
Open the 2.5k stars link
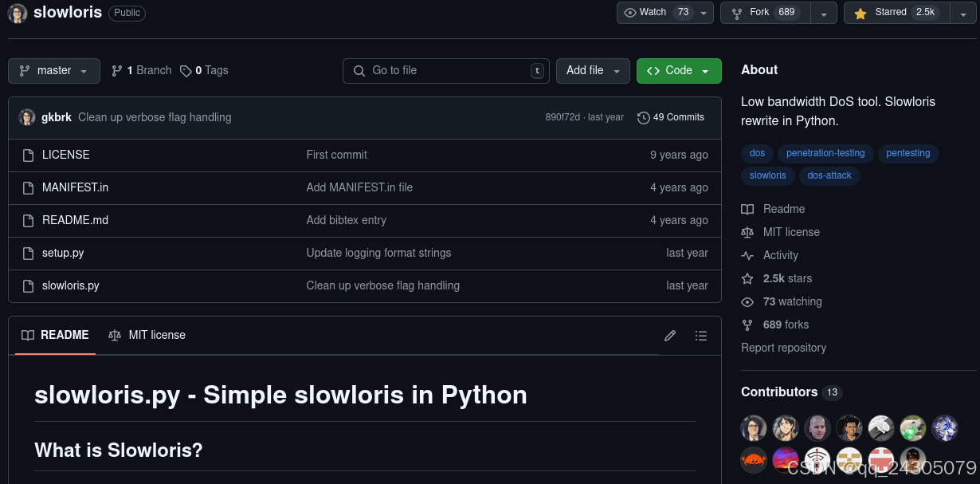777,278
